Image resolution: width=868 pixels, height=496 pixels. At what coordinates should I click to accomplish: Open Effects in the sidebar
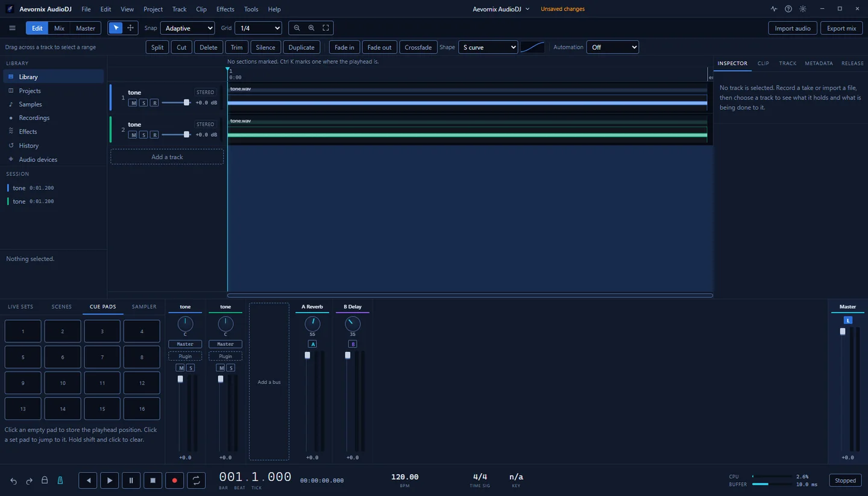(x=54, y=131)
